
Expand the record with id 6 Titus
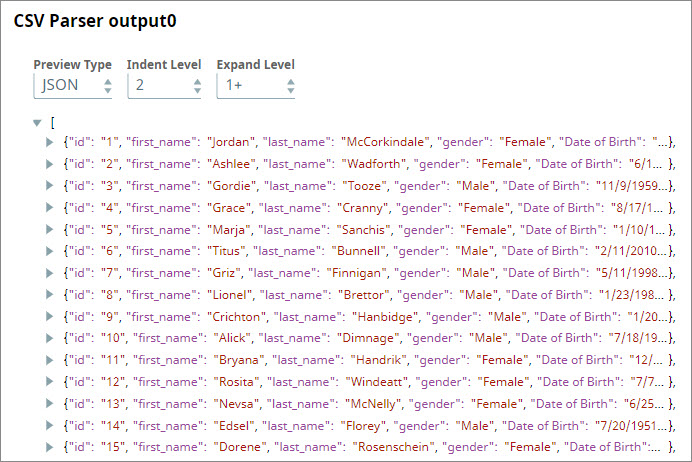click(50, 250)
